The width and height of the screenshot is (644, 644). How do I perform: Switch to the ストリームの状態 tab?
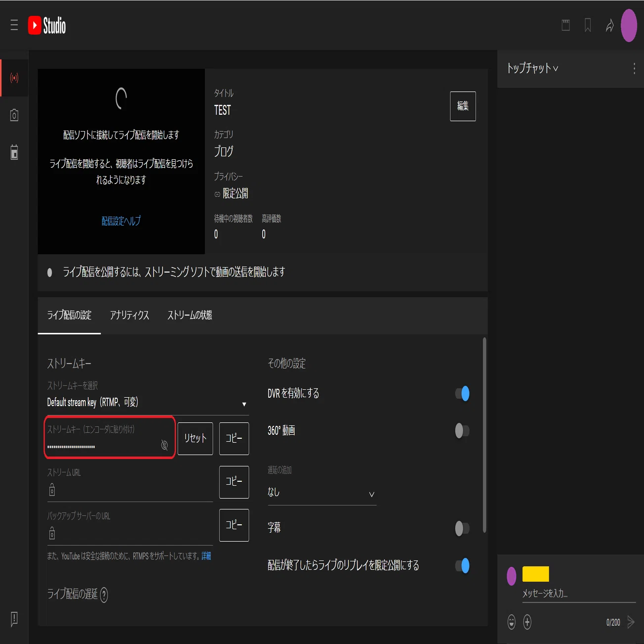point(190,315)
